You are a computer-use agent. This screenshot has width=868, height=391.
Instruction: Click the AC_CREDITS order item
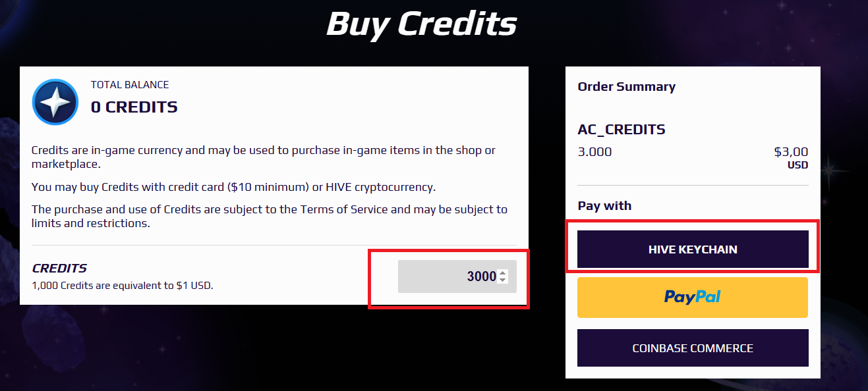pyautogui.click(x=622, y=130)
